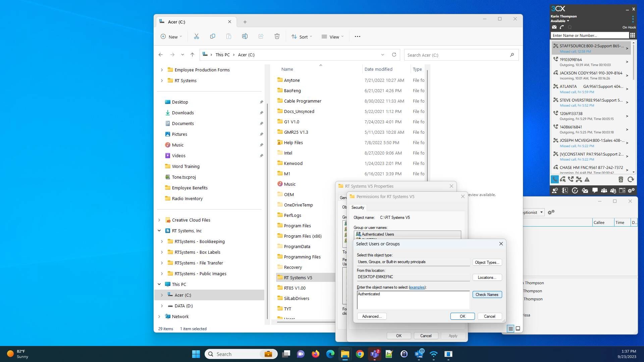Switch Explorer to large thumbnails view icon
This screenshot has height=362, width=644.
[518, 328]
